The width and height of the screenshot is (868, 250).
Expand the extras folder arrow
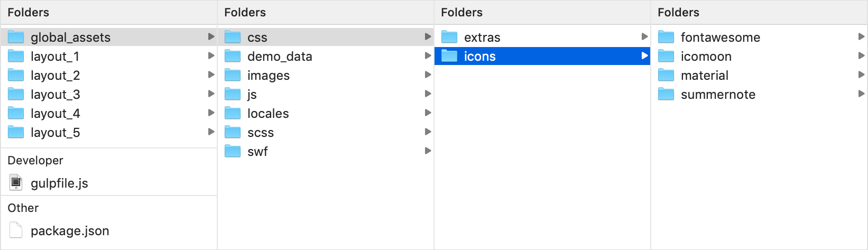tap(644, 36)
